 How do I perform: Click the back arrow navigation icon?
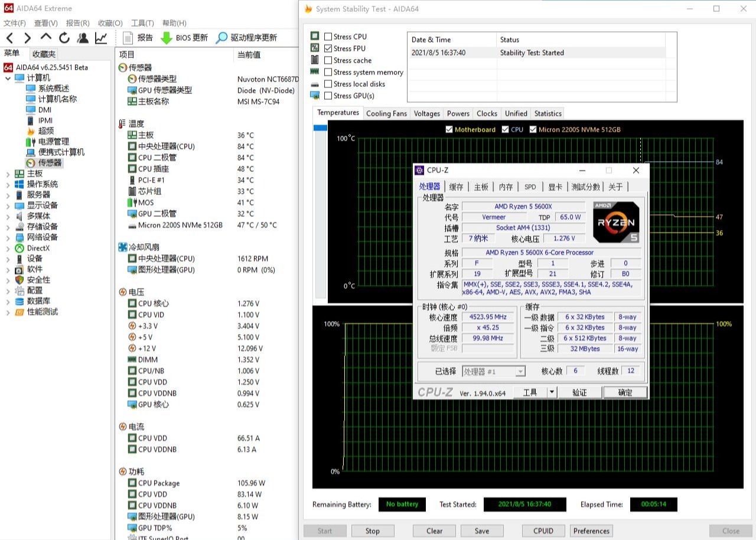(9, 37)
